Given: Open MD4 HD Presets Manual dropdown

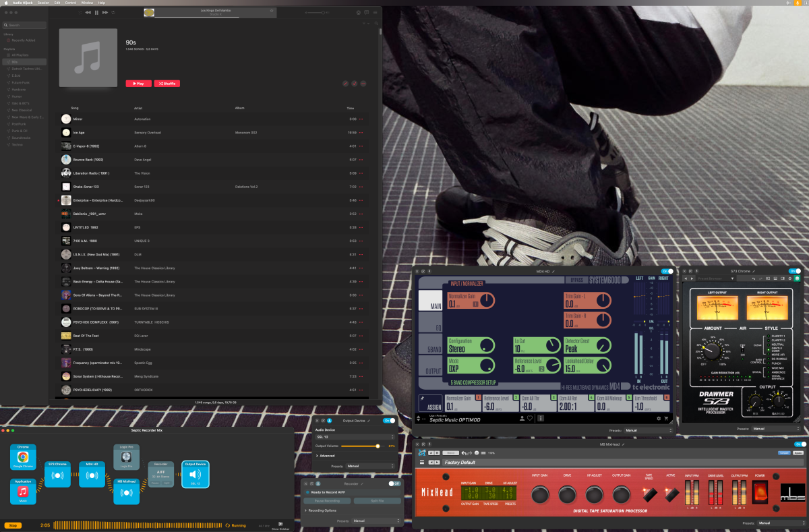Looking at the screenshot, I should coord(648,430).
